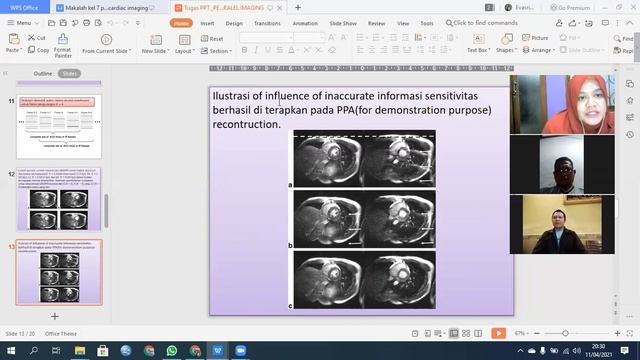
Task: Insert a Picture from ribbon
Action: pos(535,38)
